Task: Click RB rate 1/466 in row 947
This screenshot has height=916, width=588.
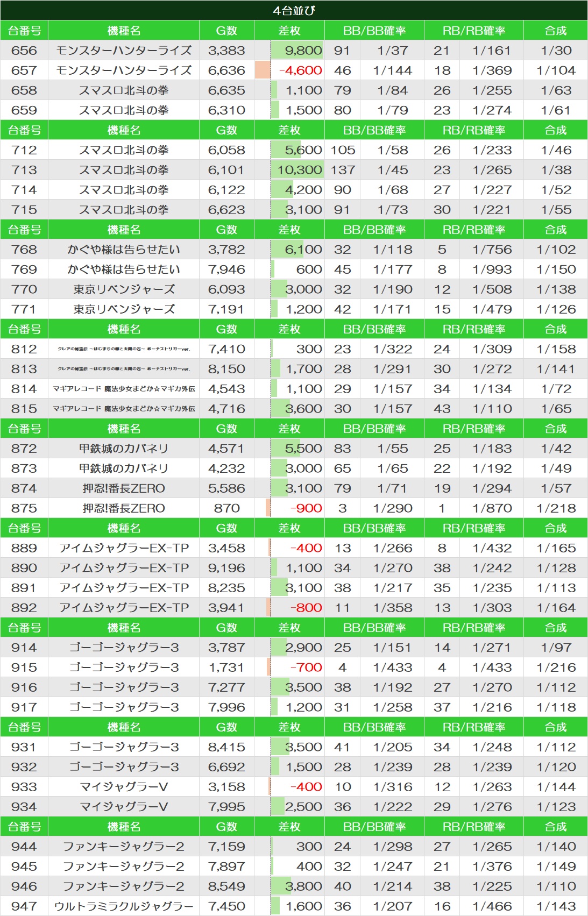Action: point(492,906)
